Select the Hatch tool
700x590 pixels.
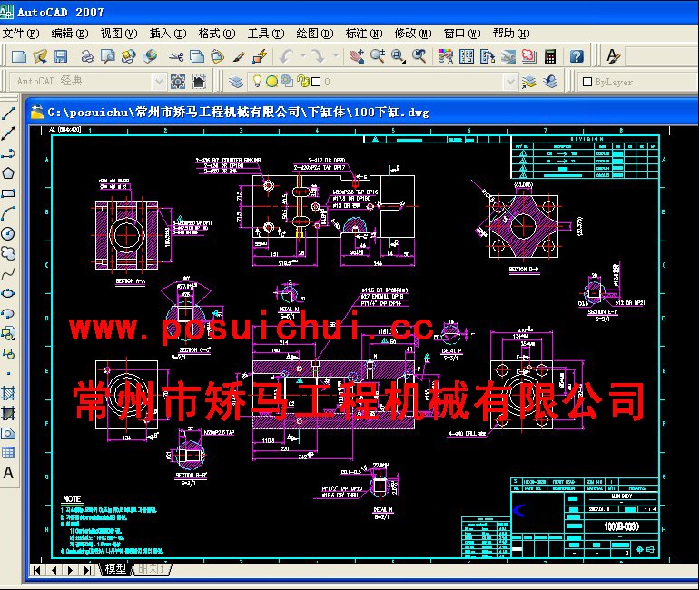click(x=8, y=393)
